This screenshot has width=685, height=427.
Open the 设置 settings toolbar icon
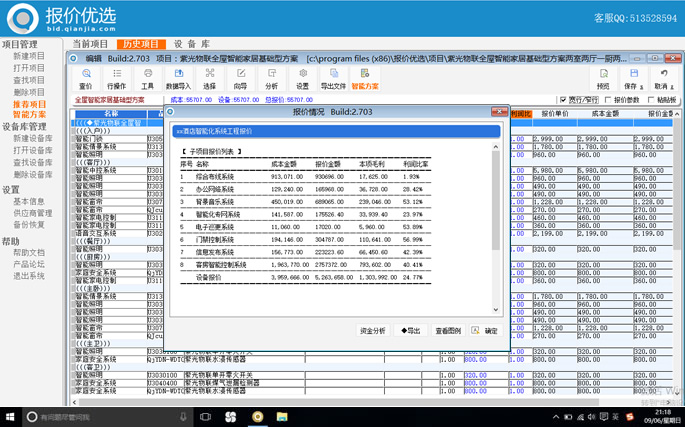pyautogui.click(x=303, y=79)
